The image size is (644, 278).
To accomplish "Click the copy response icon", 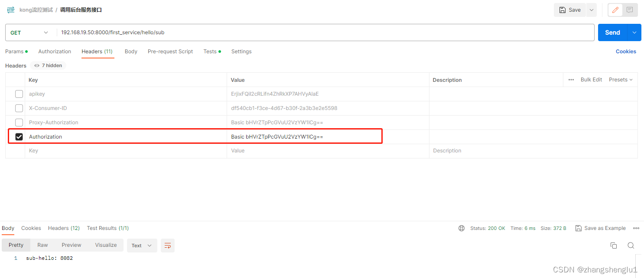I will tap(614, 245).
